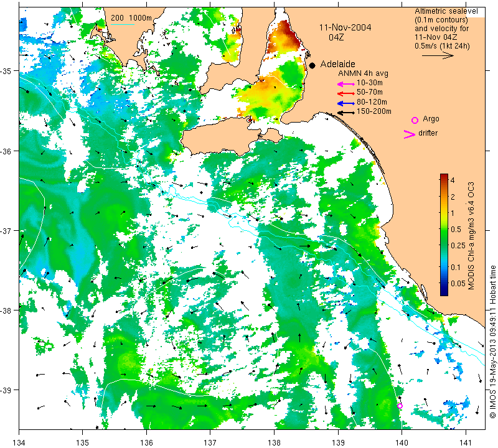Click the 150-200m depth label

[374, 111]
